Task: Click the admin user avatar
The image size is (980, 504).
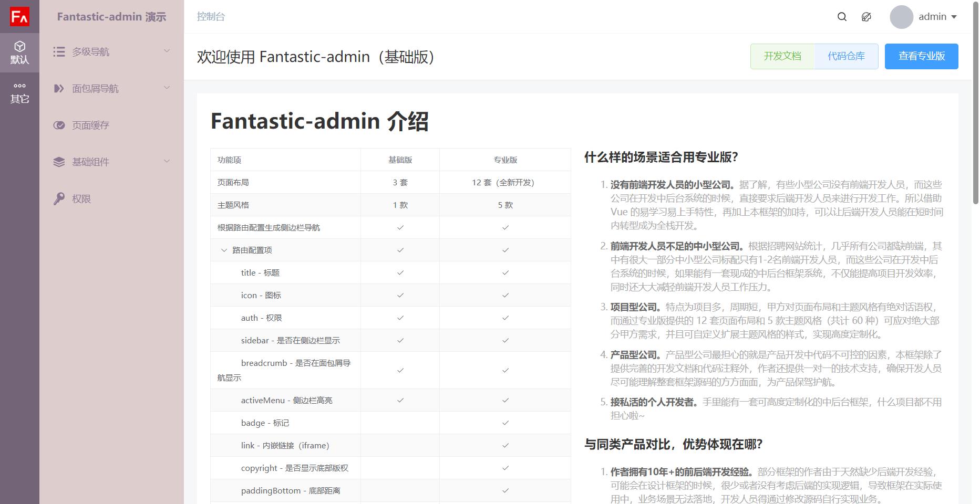Action: [x=901, y=17]
